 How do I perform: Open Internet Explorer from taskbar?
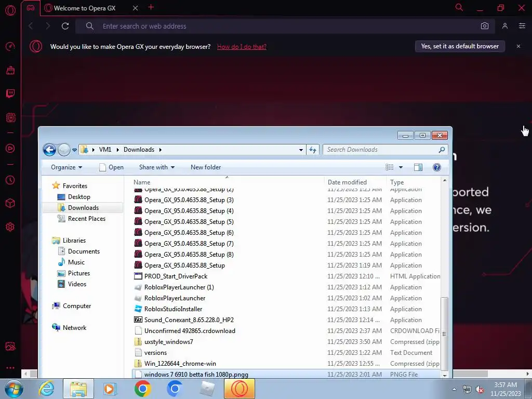(46, 389)
